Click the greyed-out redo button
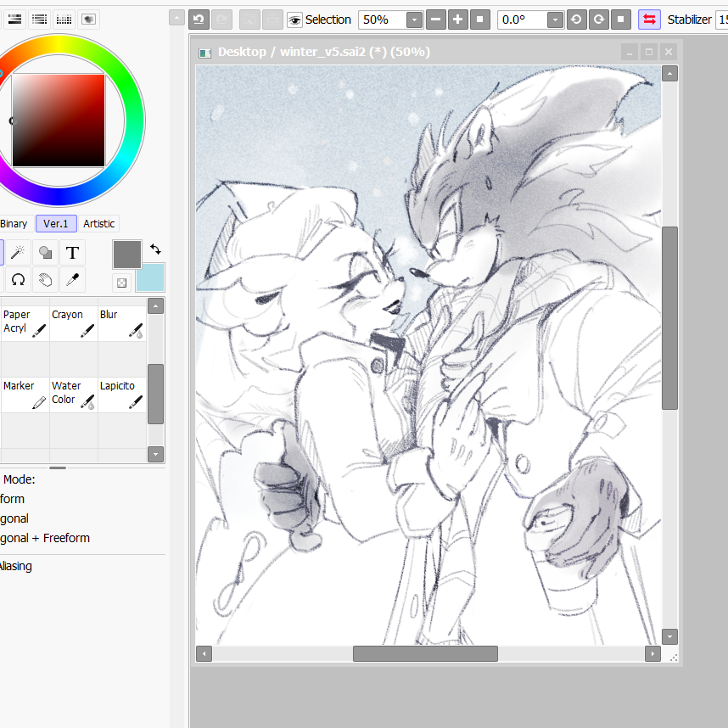Image resolution: width=728 pixels, height=728 pixels. (221, 20)
